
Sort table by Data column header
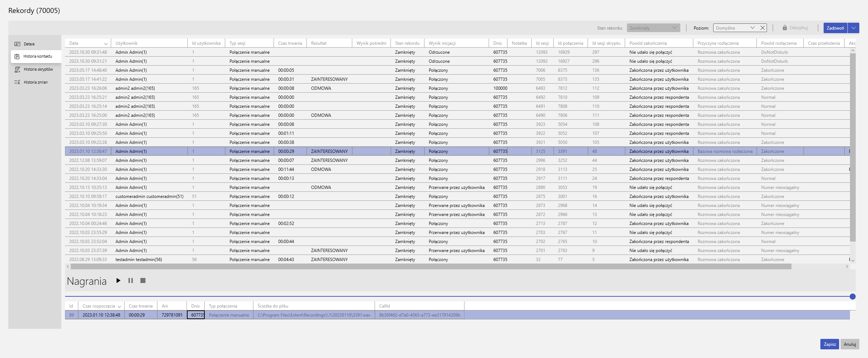tap(88, 43)
